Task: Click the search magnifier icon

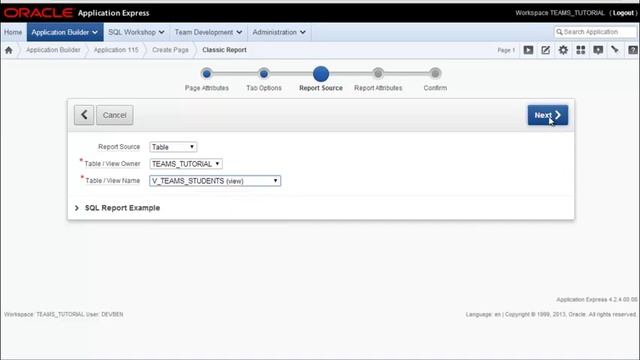Action: [560, 32]
